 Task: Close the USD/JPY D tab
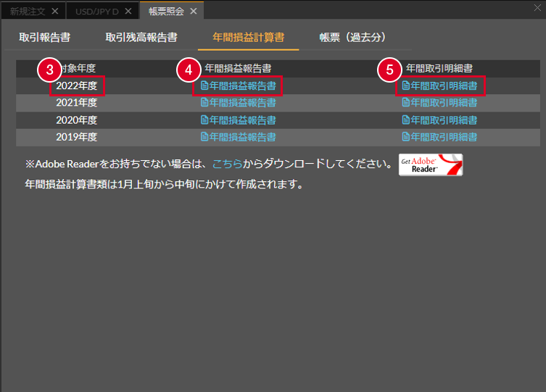[128, 12]
